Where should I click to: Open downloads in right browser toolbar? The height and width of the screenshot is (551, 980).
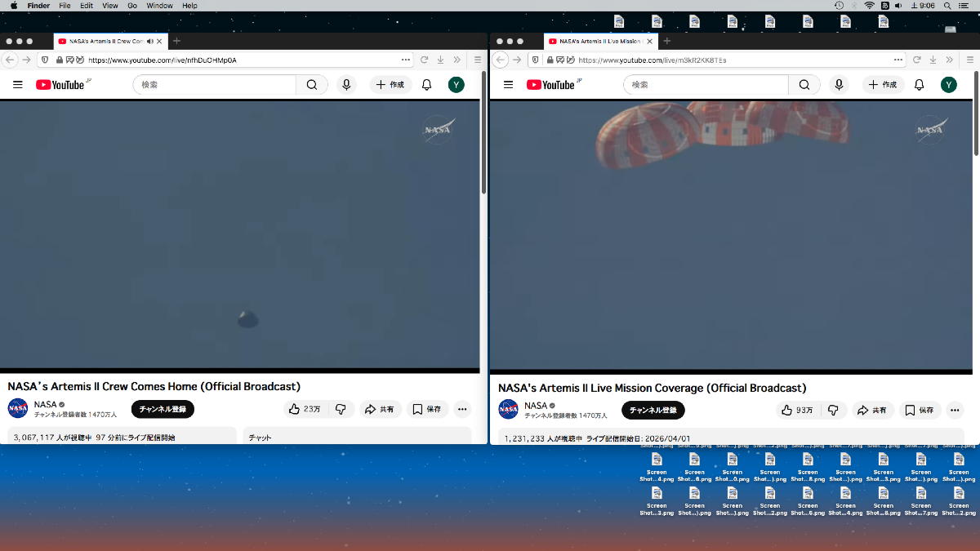click(x=933, y=60)
